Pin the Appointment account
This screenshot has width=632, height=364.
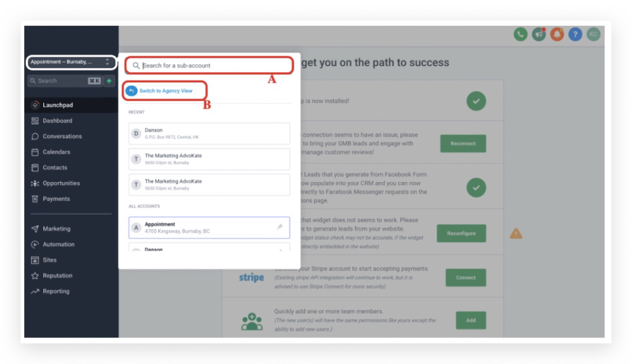point(280,228)
